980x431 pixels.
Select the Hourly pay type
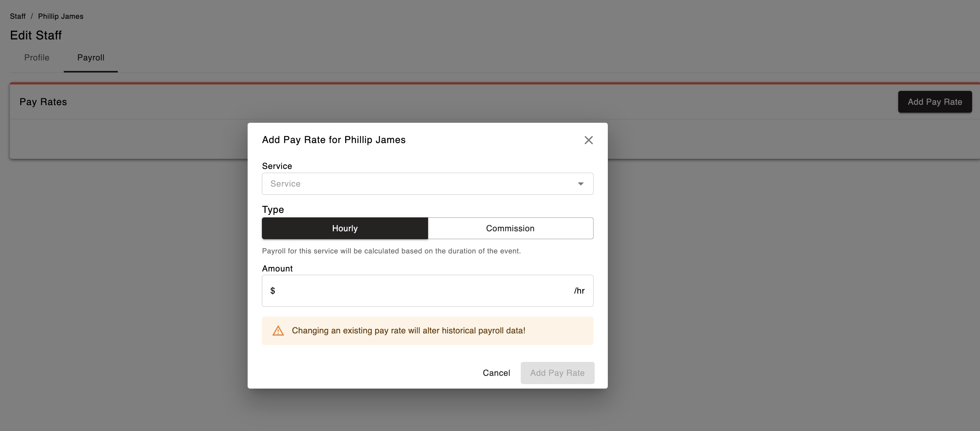click(345, 228)
